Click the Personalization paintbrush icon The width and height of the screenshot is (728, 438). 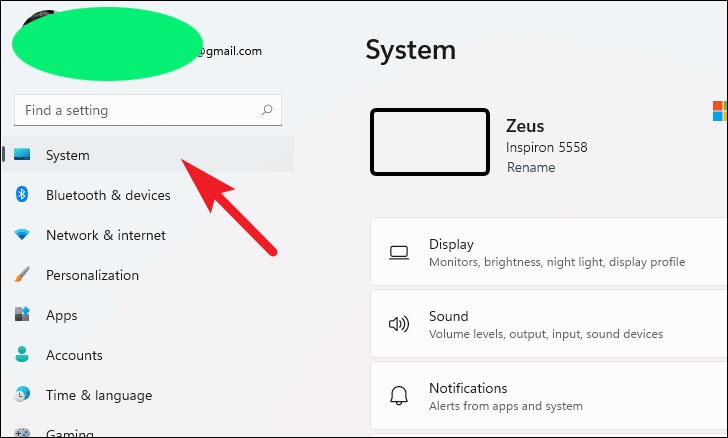click(22, 274)
